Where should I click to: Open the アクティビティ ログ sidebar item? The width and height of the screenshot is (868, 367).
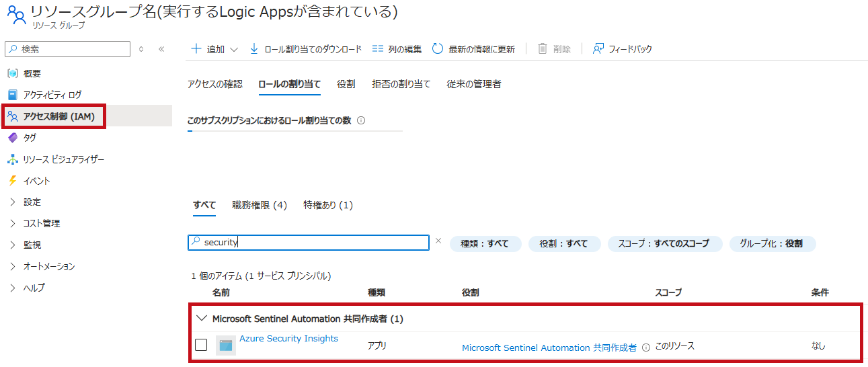[52, 95]
